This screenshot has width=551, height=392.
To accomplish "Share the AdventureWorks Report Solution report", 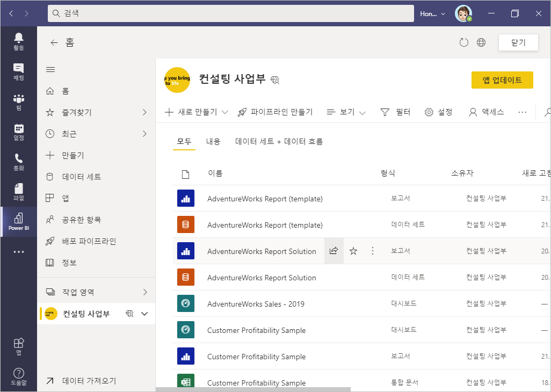I will click(334, 251).
